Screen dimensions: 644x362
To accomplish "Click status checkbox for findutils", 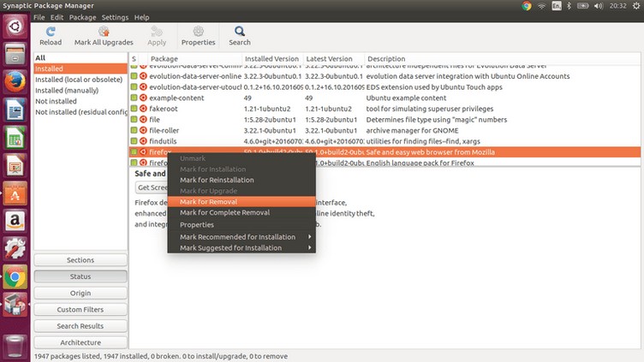I will pyautogui.click(x=134, y=140).
